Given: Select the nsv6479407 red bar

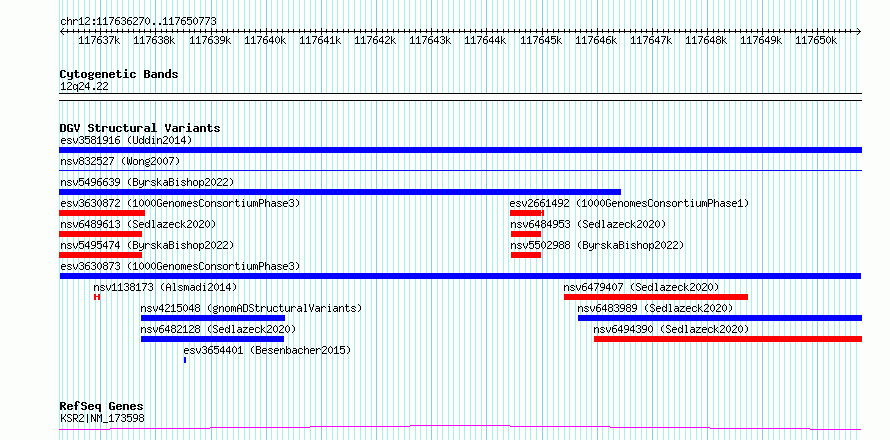Looking at the screenshot, I should click(656, 297).
